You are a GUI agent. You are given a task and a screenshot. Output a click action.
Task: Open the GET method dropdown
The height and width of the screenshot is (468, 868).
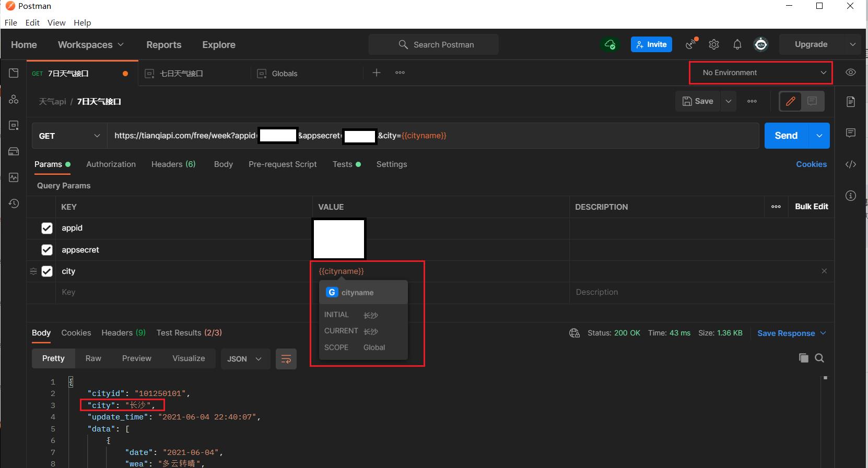tap(69, 136)
